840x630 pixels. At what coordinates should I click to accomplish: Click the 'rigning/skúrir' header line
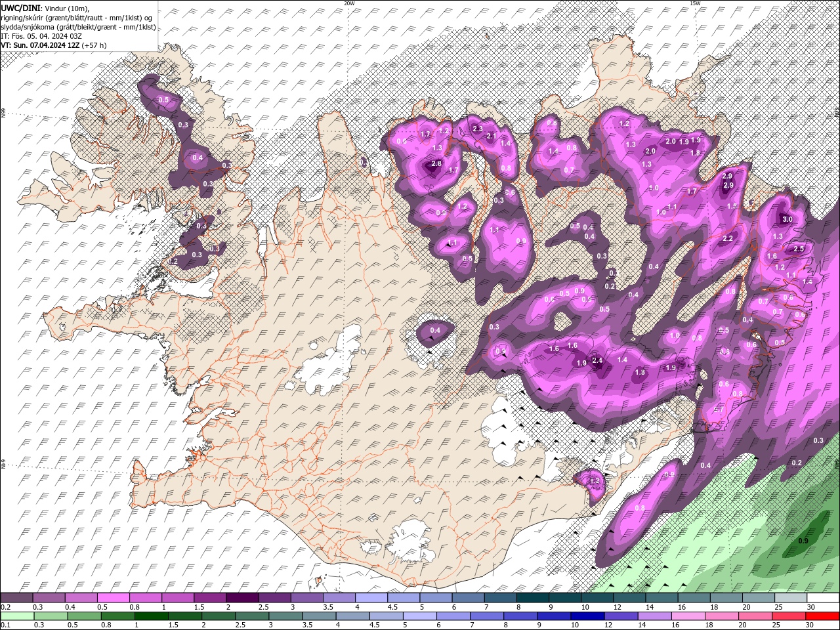(77, 17)
